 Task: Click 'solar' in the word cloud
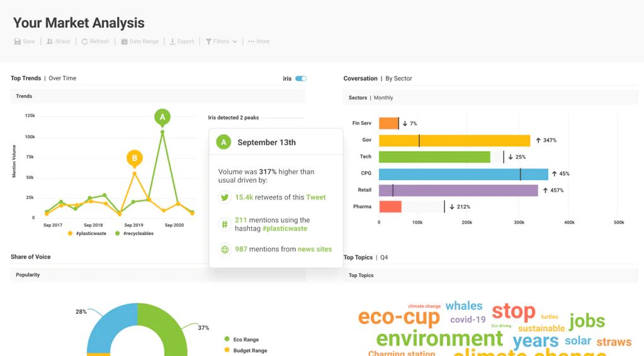point(577,341)
